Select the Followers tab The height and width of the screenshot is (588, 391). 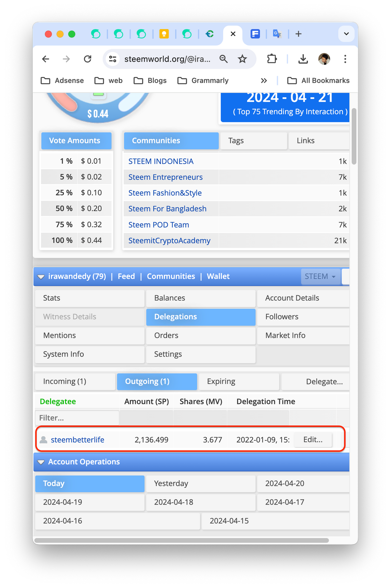[303, 317]
